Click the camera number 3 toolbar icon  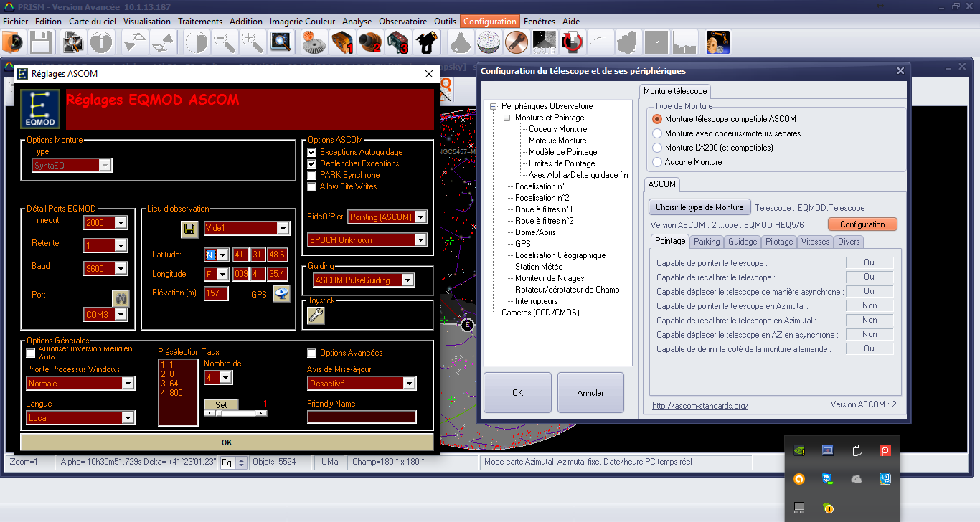pos(398,43)
